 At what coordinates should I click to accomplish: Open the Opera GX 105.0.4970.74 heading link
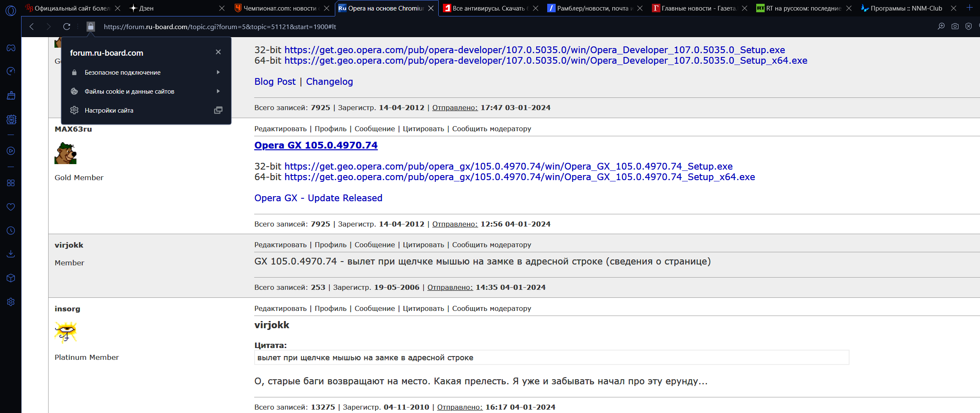pos(316,145)
